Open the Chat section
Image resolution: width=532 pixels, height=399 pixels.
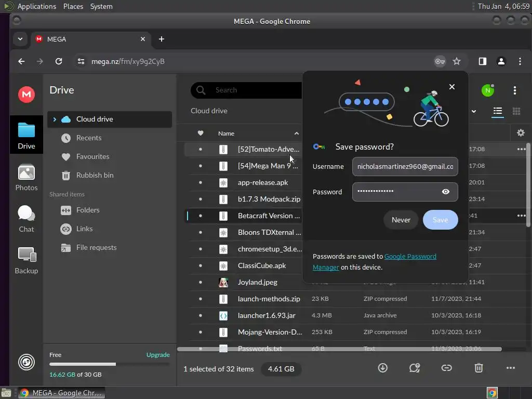pos(26,219)
